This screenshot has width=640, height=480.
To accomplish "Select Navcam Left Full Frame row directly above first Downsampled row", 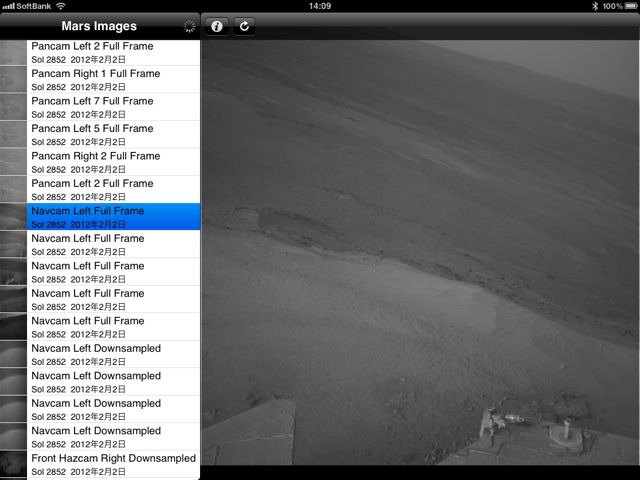I will click(x=100, y=327).
